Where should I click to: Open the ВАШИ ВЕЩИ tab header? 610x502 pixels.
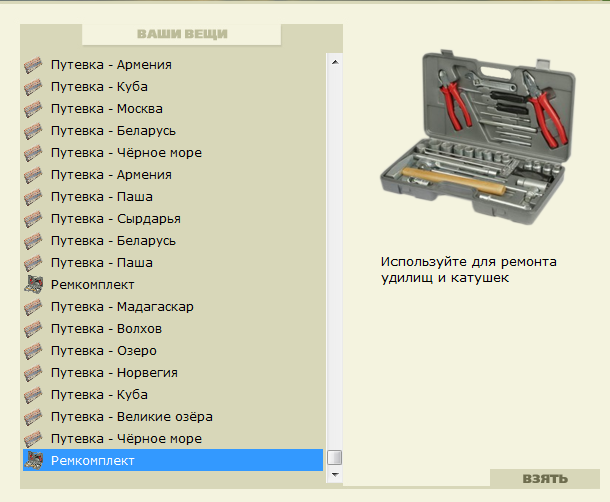pos(182,34)
